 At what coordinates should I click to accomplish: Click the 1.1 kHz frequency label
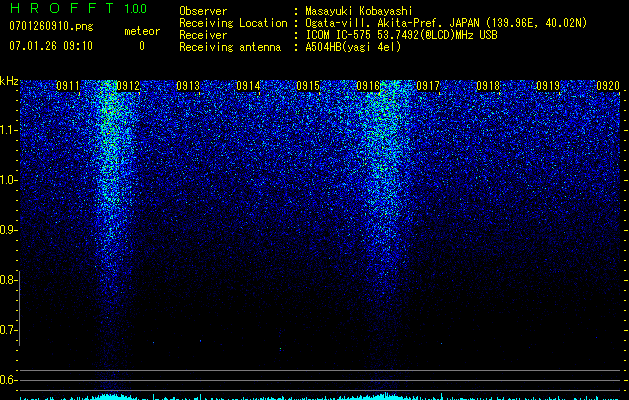click(8, 130)
